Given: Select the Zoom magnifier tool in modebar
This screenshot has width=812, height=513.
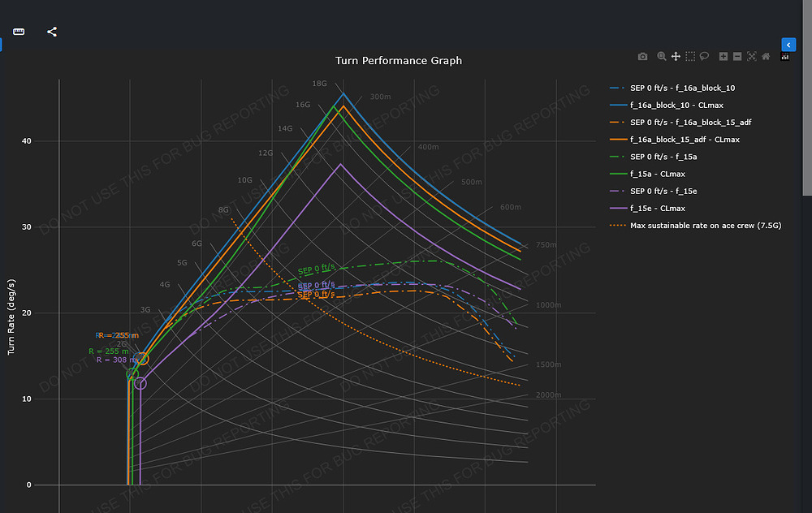Looking at the screenshot, I should click(661, 57).
